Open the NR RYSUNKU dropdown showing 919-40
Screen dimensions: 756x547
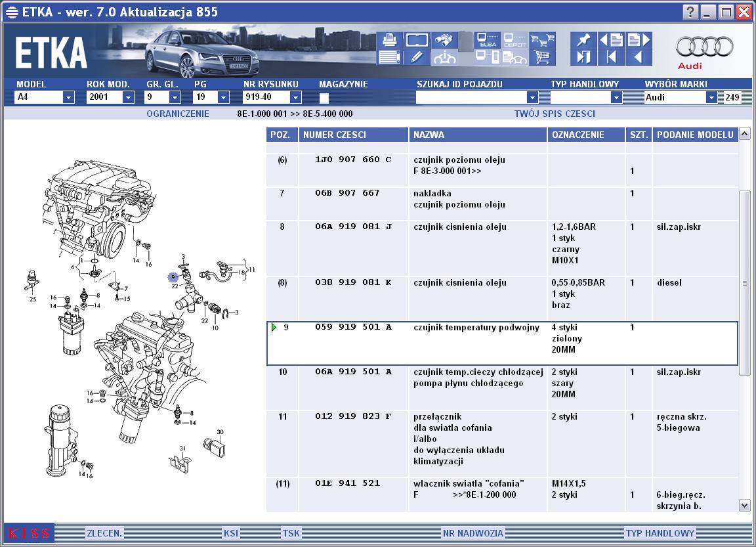295,97
